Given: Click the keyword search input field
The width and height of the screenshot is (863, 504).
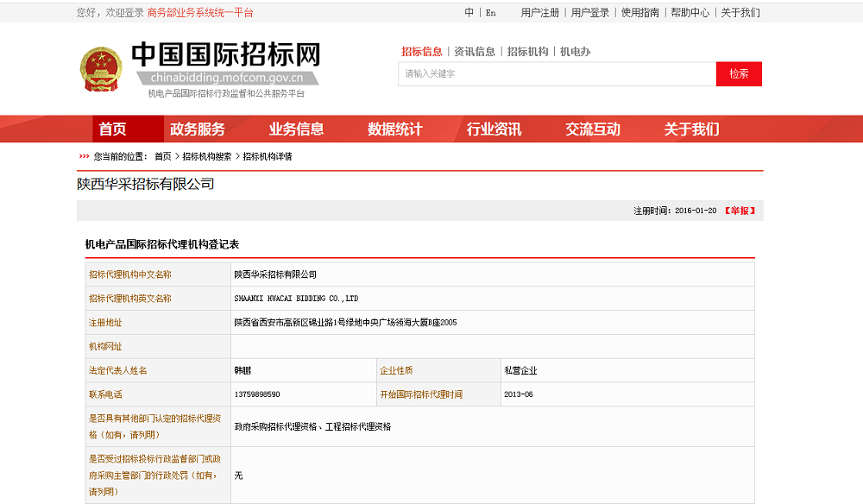Looking at the screenshot, I should [561, 74].
